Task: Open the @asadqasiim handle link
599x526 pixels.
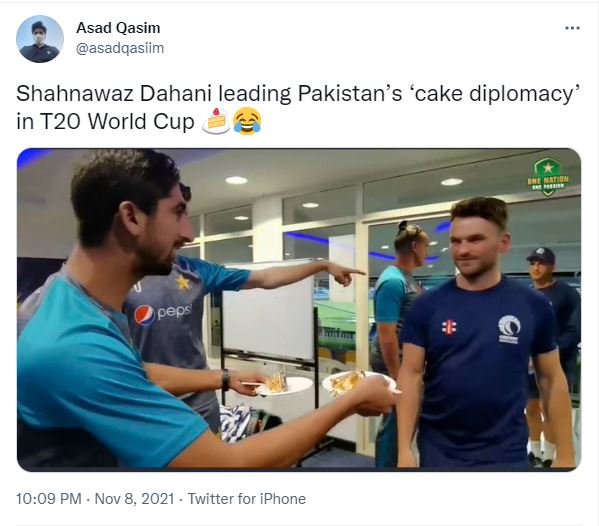Action: (x=120, y=48)
